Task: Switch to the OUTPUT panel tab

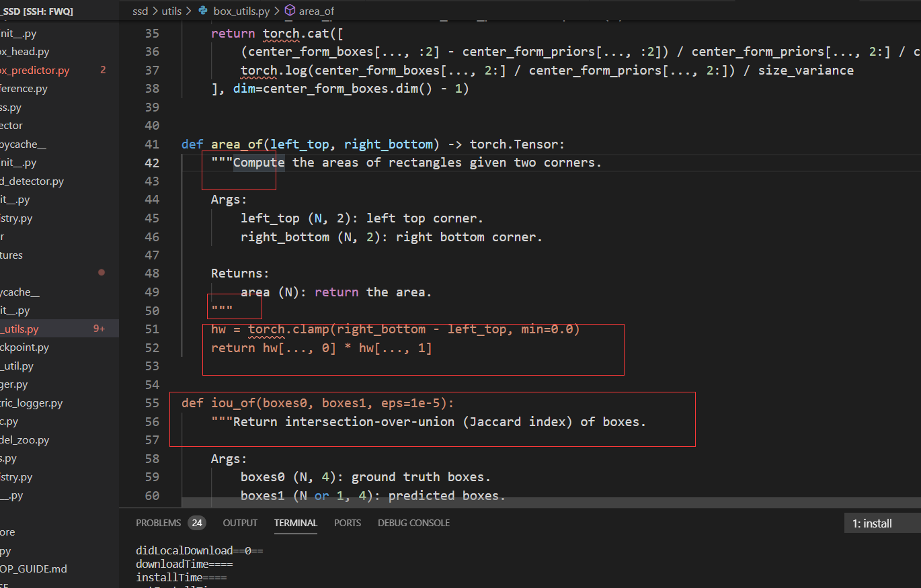Action: coord(240,522)
